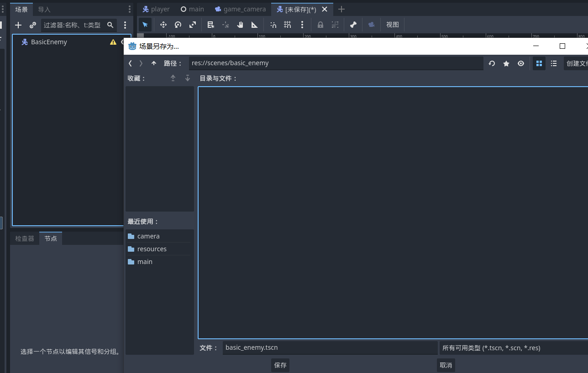Switch to the player scene tab
Image resolution: width=588 pixels, height=373 pixels.
(156, 9)
